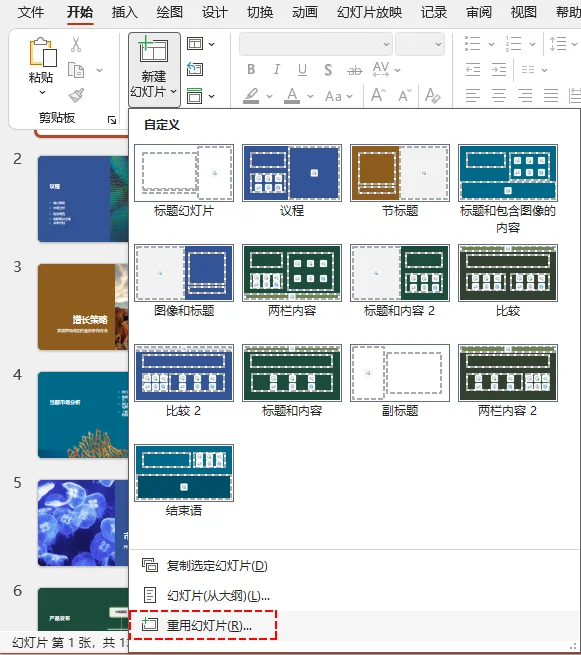Toggle Justify paragraph alignment

551,96
